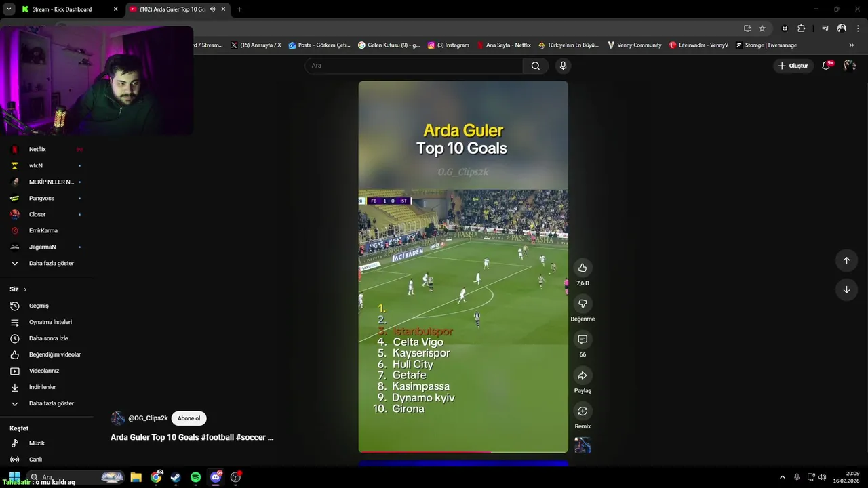
Task: Click the YouTube search magnifier button
Action: [536, 66]
